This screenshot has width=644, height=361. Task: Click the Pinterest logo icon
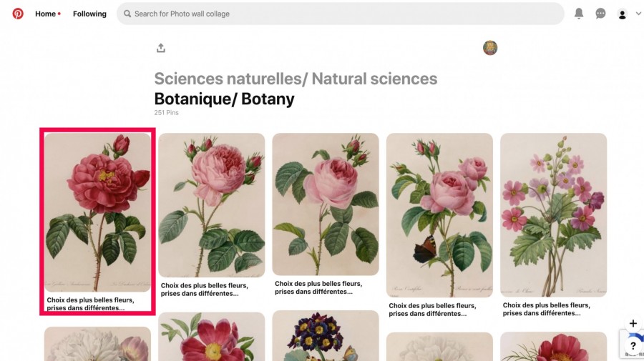pos(18,14)
